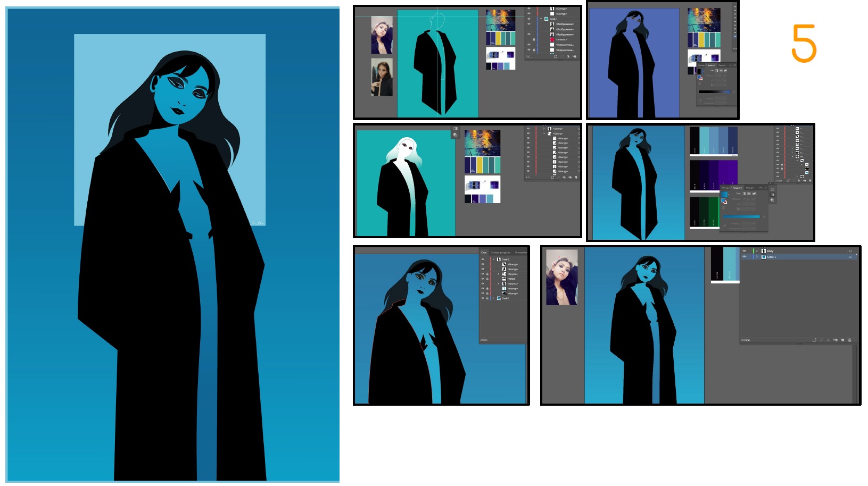Create new sublayer in Body layers panel
Image resolution: width=868 pixels, height=486 pixels.
(x=836, y=340)
